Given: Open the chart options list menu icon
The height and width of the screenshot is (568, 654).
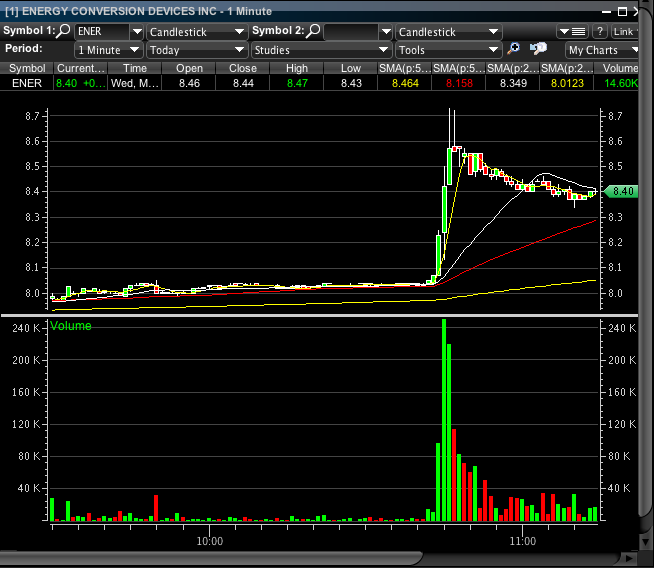Looking at the screenshot, I should click(x=578, y=31).
